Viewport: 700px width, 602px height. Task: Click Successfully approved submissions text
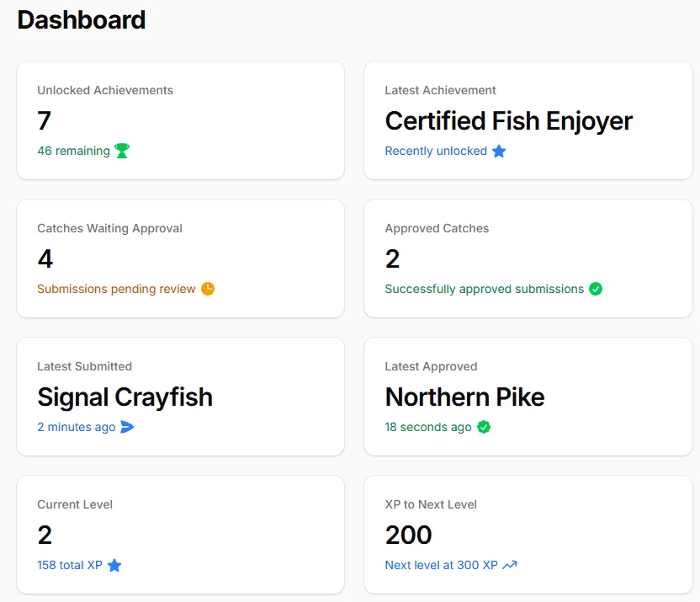[484, 289]
